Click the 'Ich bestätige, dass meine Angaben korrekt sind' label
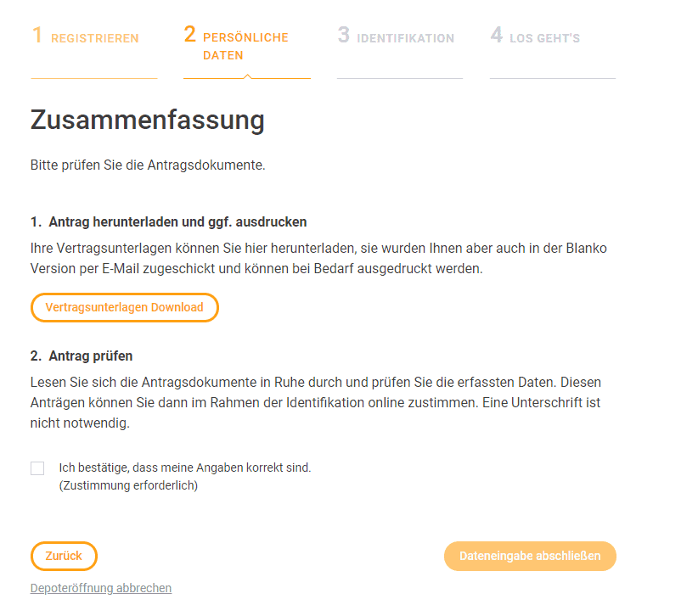698x616 pixels. (185, 468)
